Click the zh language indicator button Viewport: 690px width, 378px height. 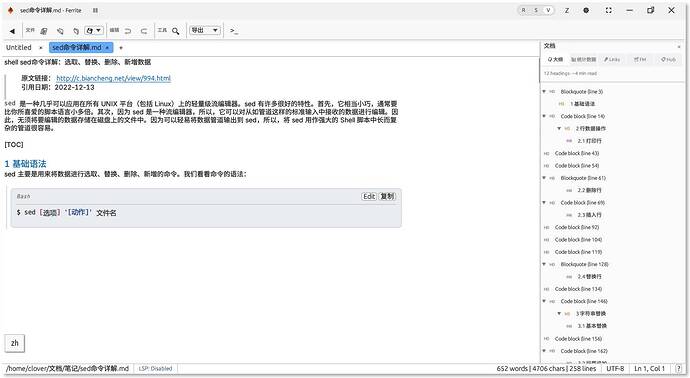[x=15, y=343]
